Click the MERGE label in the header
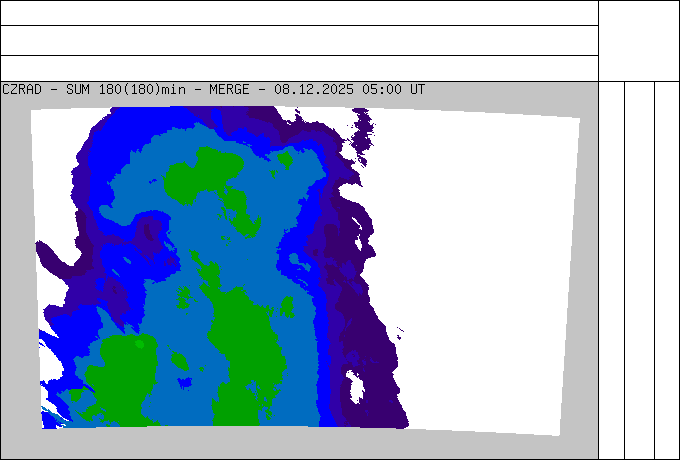 point(229,89)
